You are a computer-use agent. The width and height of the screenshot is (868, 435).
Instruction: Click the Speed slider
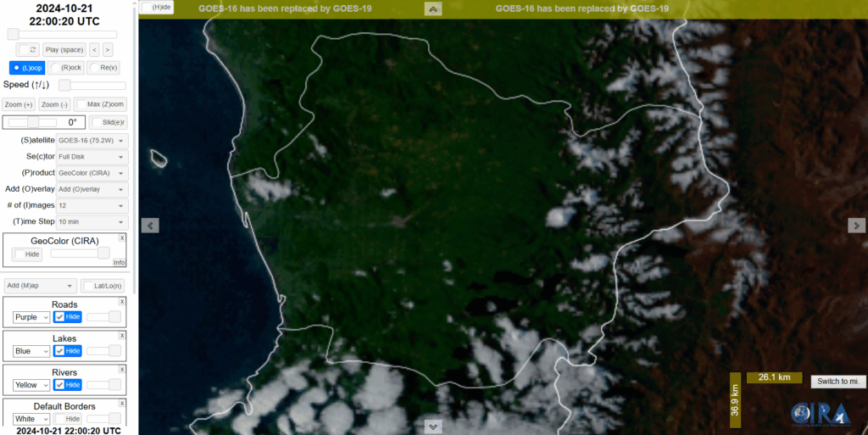coord(92,86)
